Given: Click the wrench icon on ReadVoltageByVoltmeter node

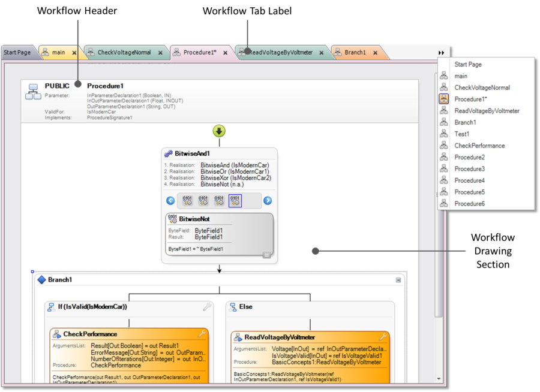Looking at the screenshot, I should [x=383, y=337].
